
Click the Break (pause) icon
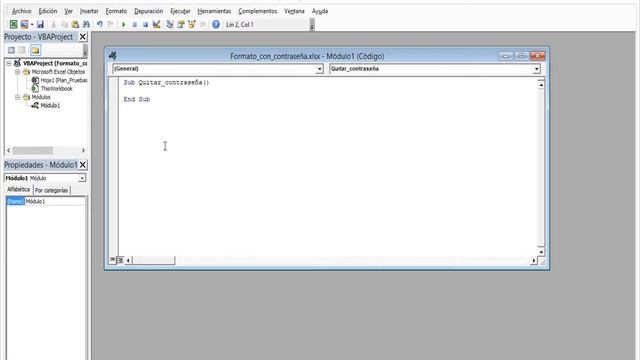tap(134, 24)
